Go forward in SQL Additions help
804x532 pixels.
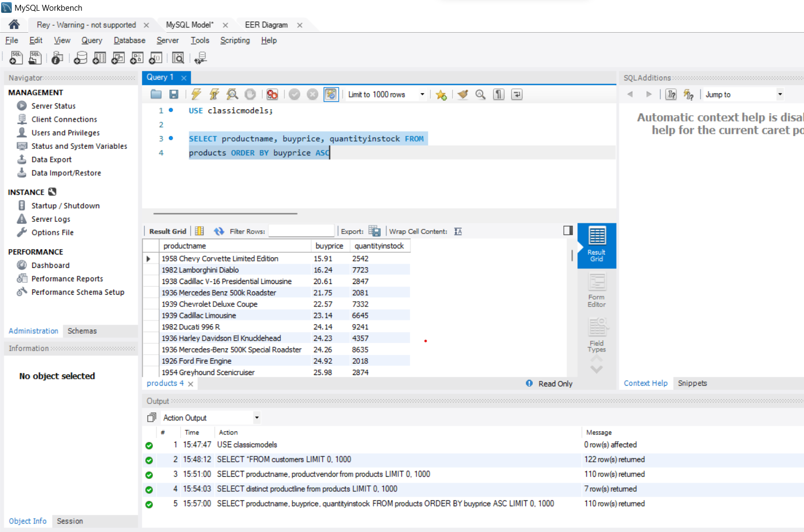pos(649,94)
